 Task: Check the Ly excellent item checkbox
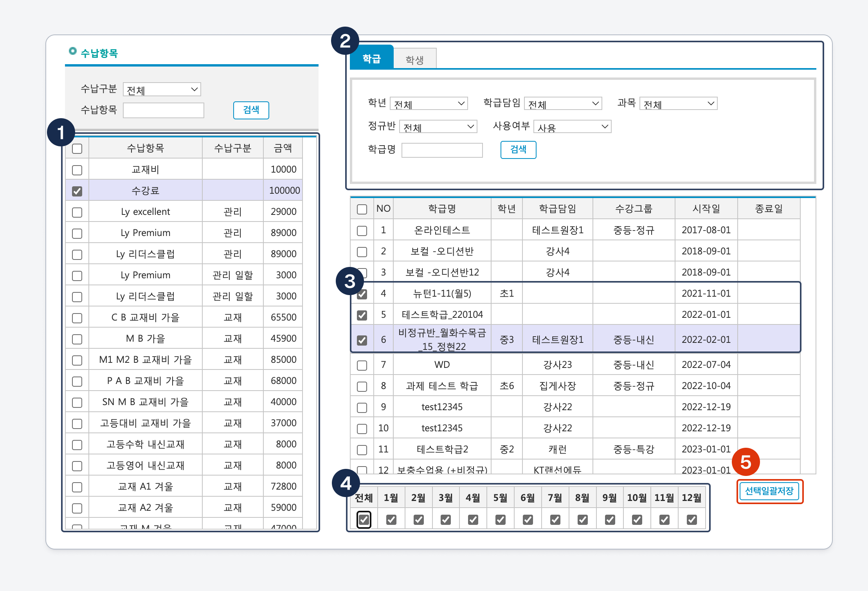coord(77,213)
